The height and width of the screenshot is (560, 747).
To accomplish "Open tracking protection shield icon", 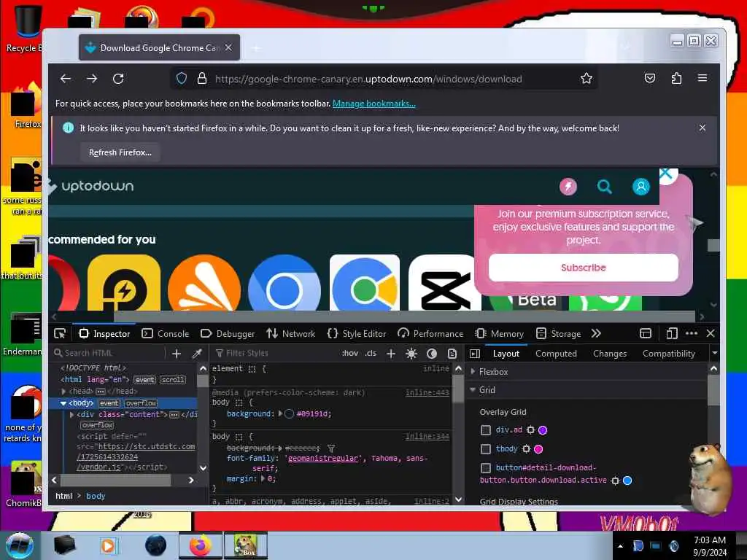I will (x=182, y=79).
